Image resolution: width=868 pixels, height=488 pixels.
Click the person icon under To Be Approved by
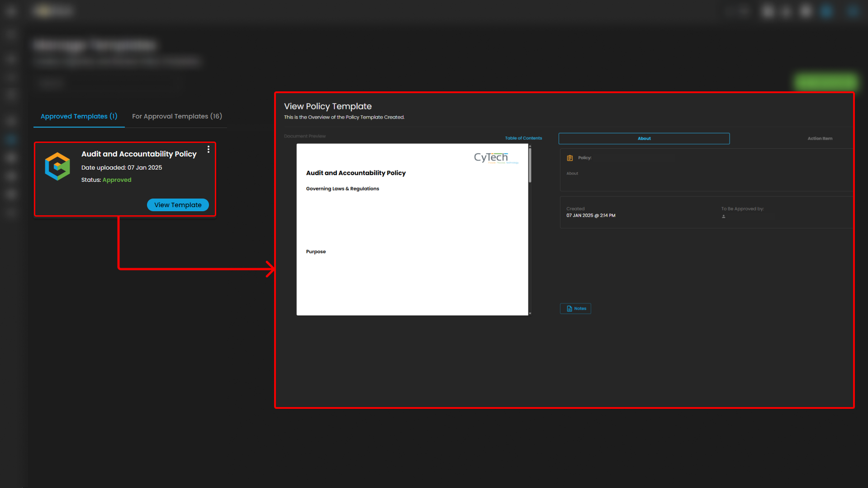tap(723, 217)
